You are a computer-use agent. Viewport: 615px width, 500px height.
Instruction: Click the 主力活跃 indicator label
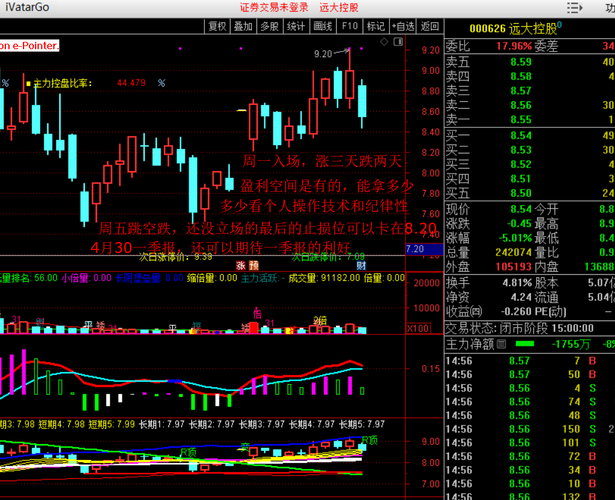click(263, 278)
